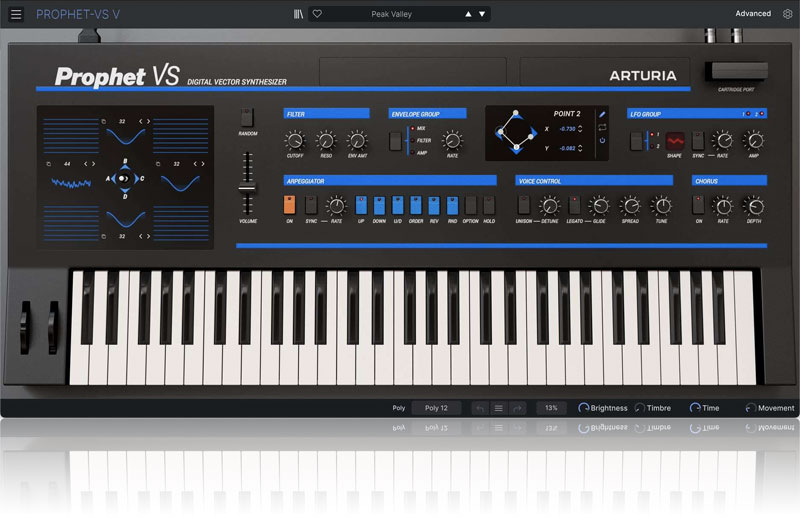Viewport: 800px width, 518px height.
Task: Toggle the Arpeggiator ON switch
Action: 289,205
